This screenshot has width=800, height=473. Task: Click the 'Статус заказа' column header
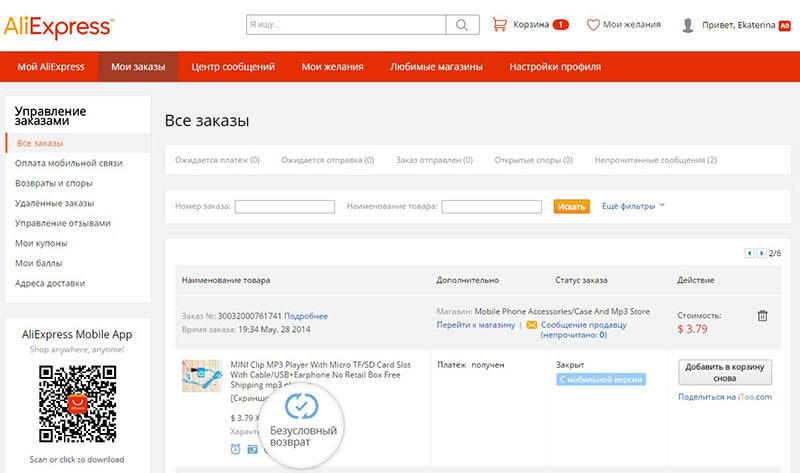pyautogui.click(x=581, y=280)
